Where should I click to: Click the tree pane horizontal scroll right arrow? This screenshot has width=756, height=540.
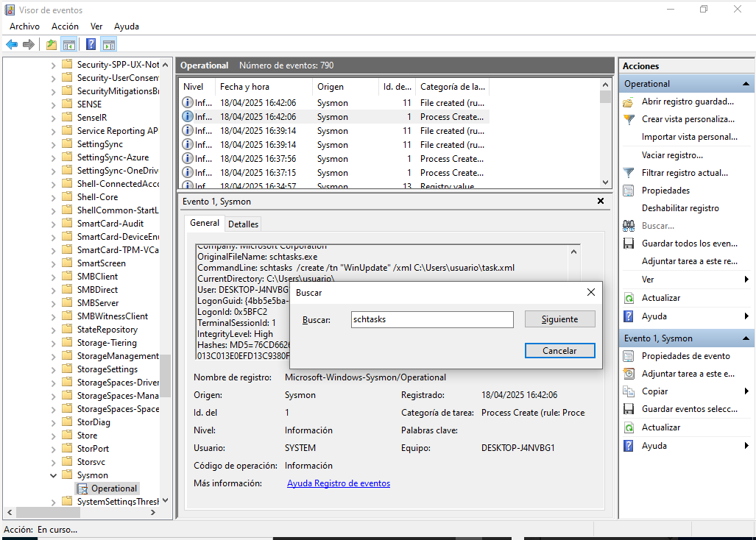coord(153,513)
